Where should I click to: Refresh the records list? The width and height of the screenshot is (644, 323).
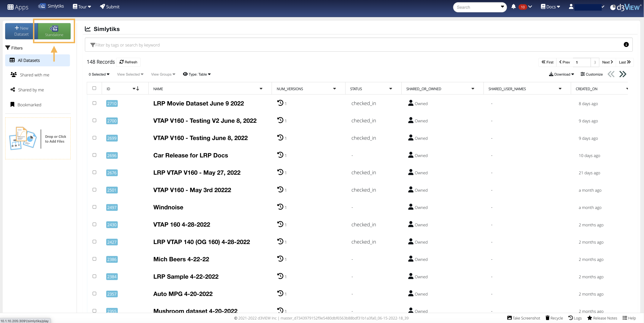coord(128,62)
